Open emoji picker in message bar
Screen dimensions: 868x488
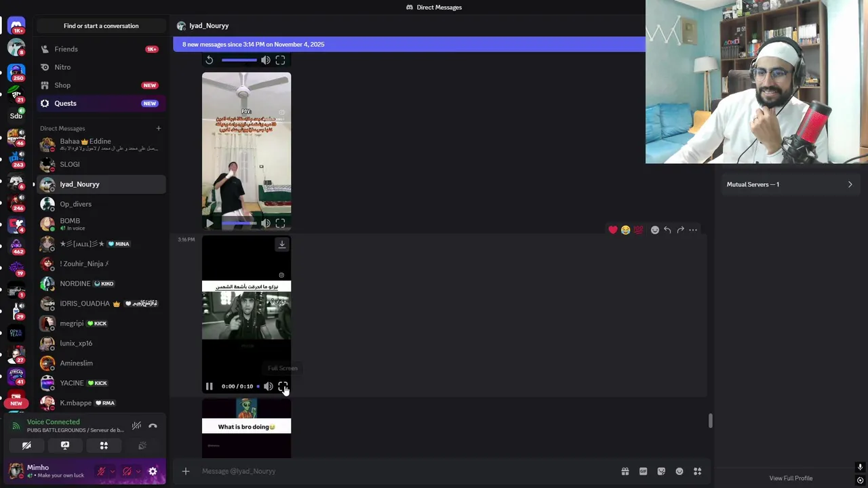pyautogui.click(x=679, y=471)
